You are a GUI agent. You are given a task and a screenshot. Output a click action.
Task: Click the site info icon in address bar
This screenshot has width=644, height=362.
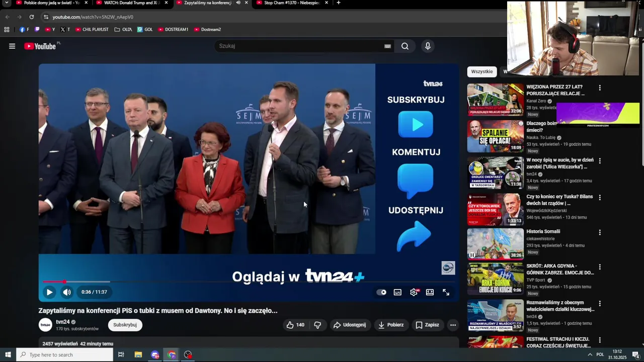point(46,17)
